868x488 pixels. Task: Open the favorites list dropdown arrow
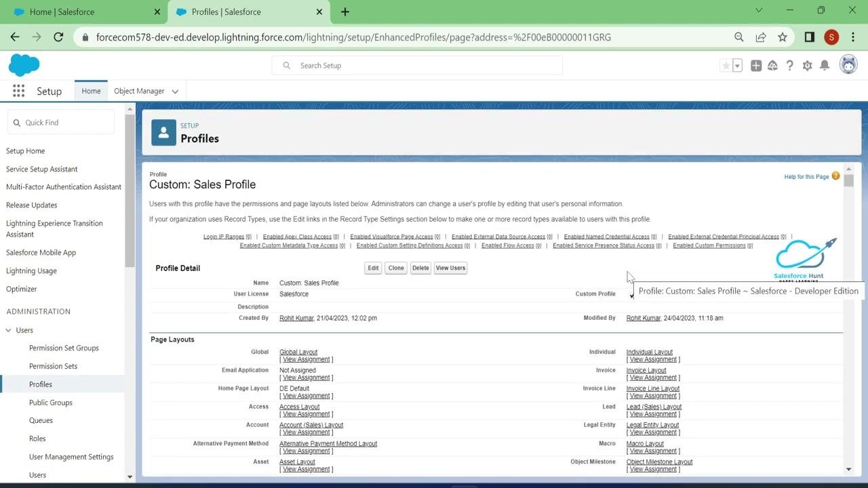click(737, 66)
